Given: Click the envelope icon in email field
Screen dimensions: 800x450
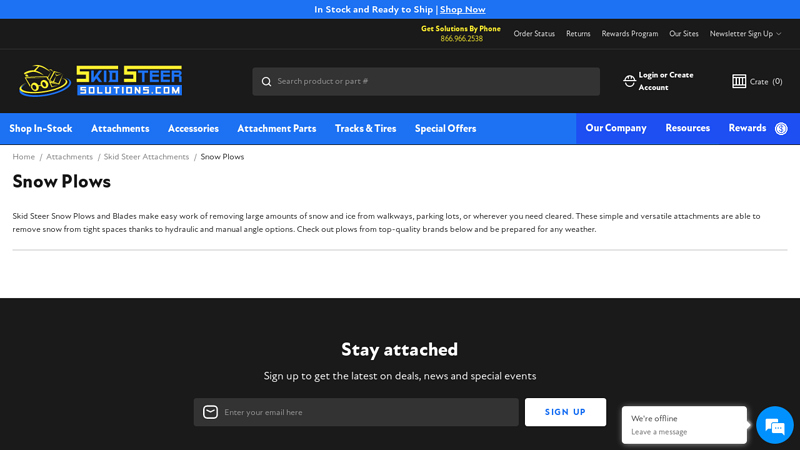Looking at the screenshot, I should pos(210,412).
